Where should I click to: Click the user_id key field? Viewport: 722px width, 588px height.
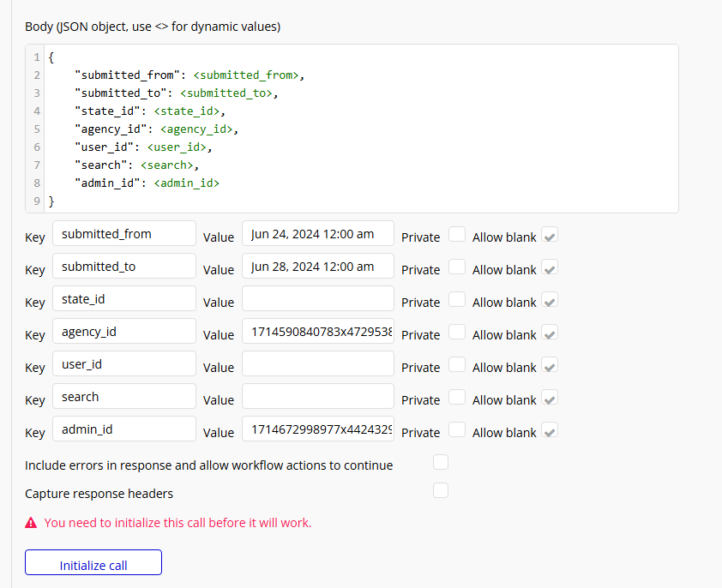pos(124,363)
